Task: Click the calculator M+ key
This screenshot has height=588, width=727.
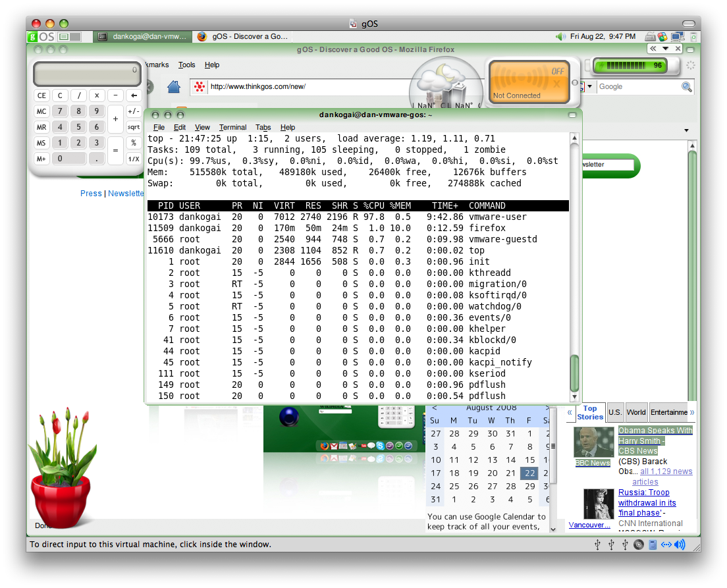Action: (x=41, y=159)
